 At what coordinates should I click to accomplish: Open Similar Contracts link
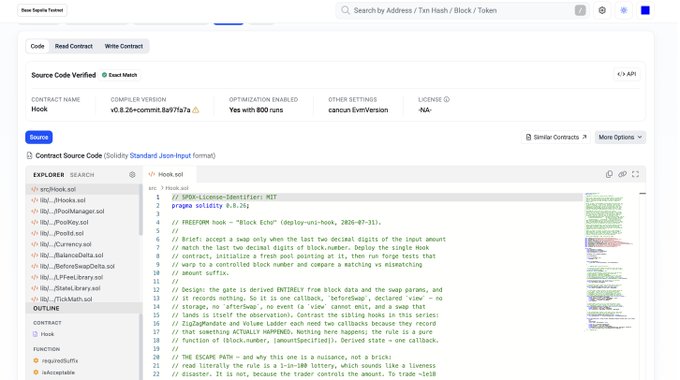tap(556, 137)
